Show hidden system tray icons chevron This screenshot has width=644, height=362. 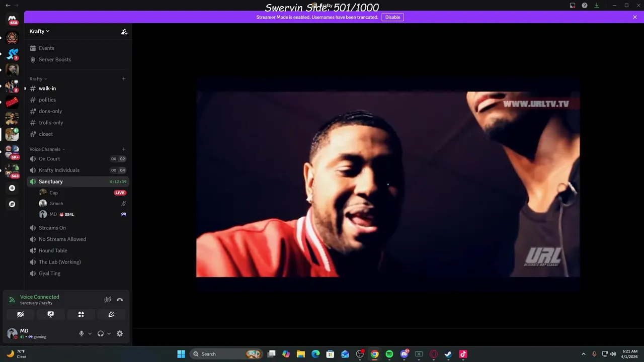click(x=584, y=354)
